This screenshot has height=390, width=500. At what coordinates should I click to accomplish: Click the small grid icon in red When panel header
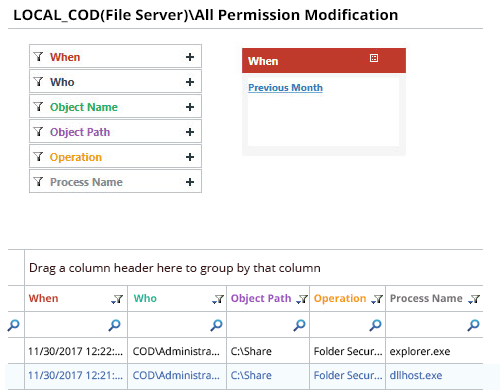[x=374, y=58]
